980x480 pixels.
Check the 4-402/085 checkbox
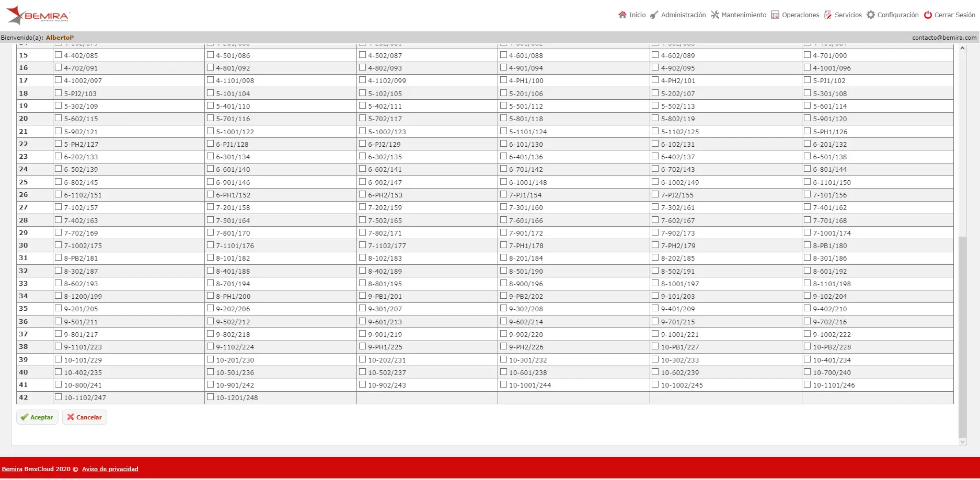(59, 54)
